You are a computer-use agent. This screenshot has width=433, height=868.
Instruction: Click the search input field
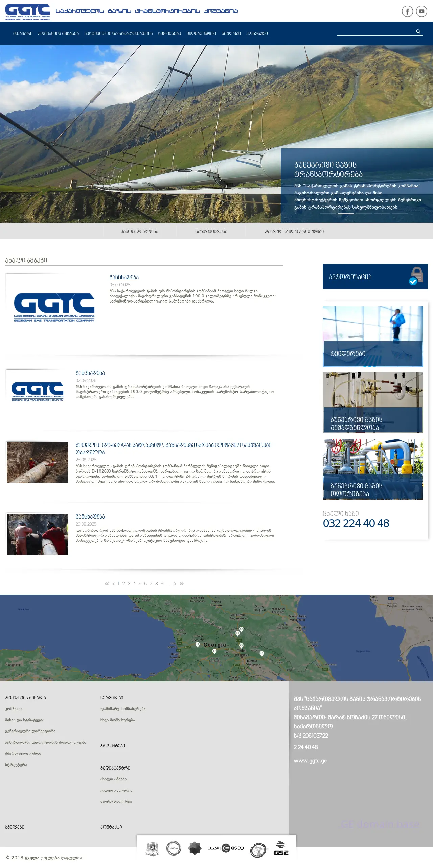375,32
